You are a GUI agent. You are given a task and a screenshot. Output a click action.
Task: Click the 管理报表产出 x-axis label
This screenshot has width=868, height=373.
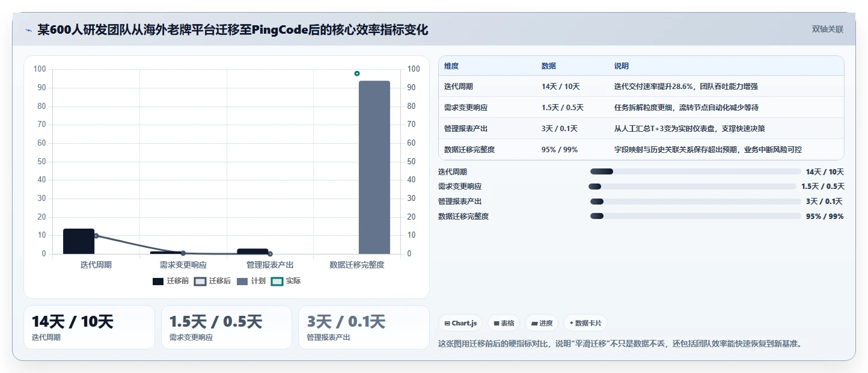[270, 265]
